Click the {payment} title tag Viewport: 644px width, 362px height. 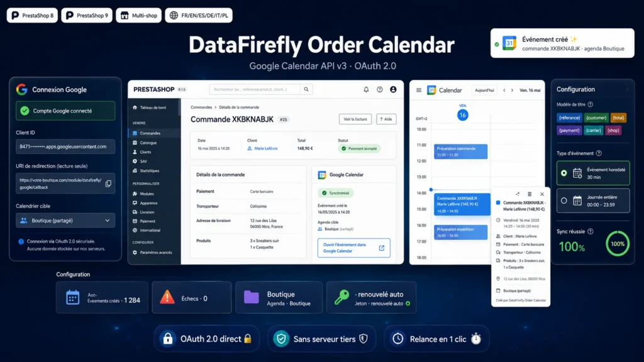click(x=569, y=131)
